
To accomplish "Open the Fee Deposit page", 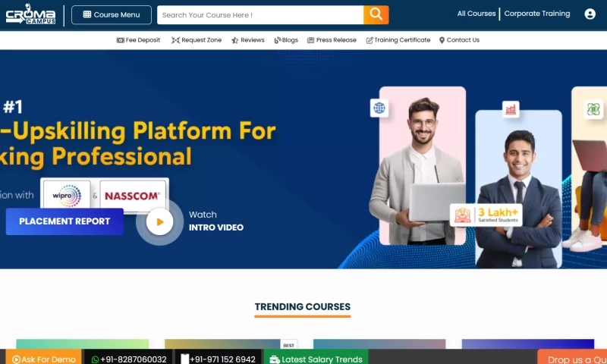I will [x=138, y=40].
